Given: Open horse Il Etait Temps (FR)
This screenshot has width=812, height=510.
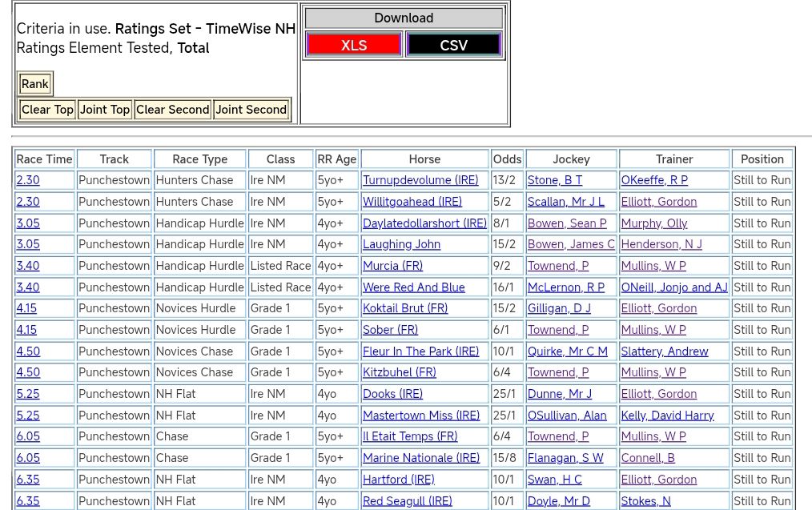Looking at the screenshot, I should tap(409, 436).
